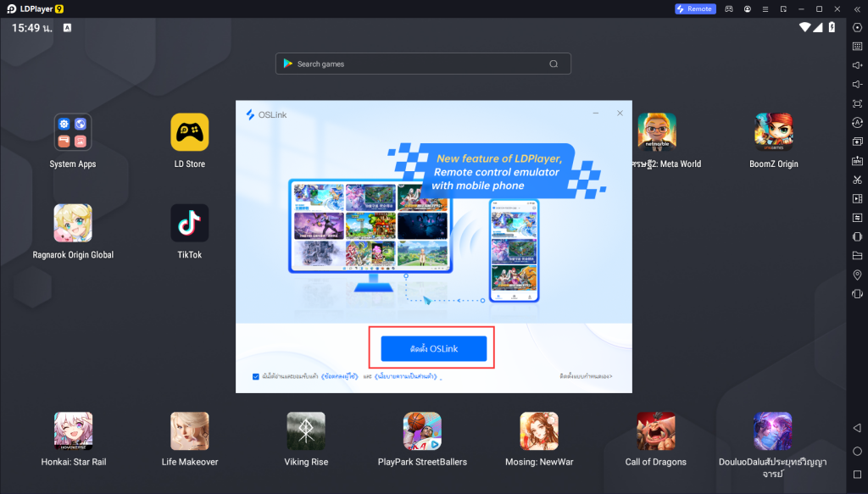Open the account menu in the title bar
868x494 pixels.
click(747, 8)
